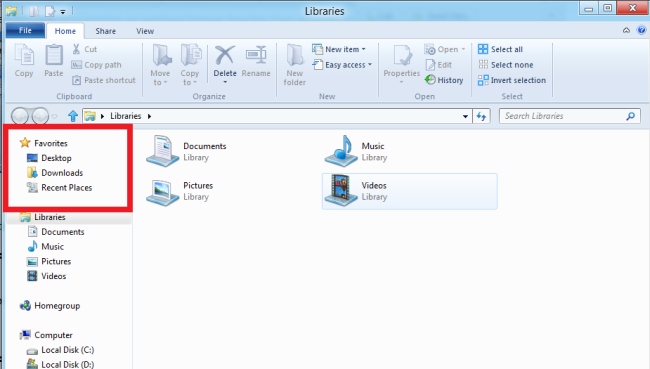Viewport: 650px width, 369px height.
Task: Click Select all
Action: tap(500, 49)
